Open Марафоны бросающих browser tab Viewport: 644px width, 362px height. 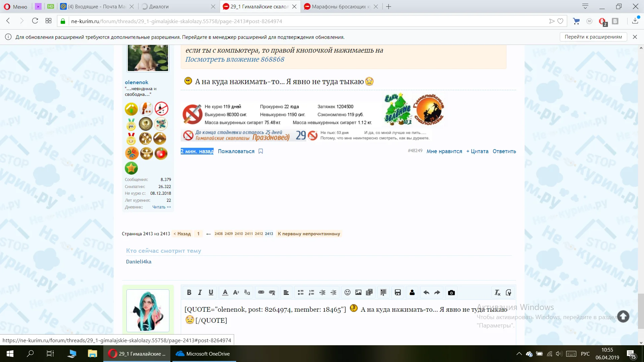click(x=339, y=6)
